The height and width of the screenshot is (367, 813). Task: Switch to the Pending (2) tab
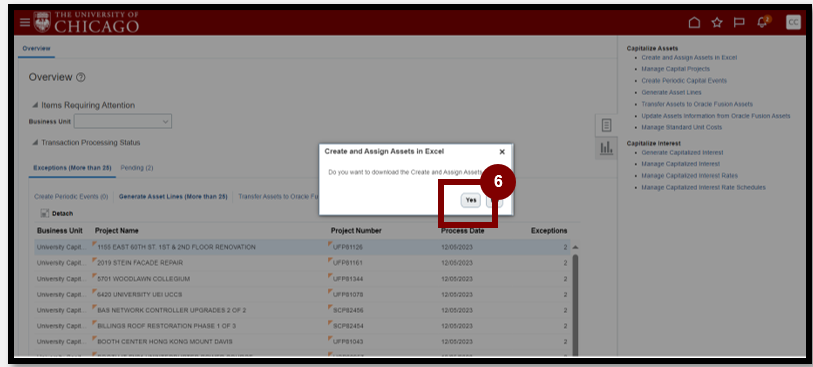[137, 168]
